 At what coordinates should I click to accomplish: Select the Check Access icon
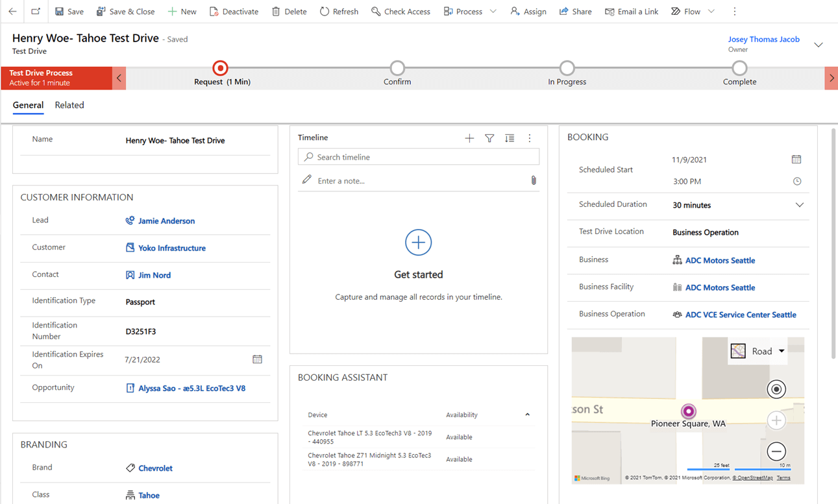[375, 11]
